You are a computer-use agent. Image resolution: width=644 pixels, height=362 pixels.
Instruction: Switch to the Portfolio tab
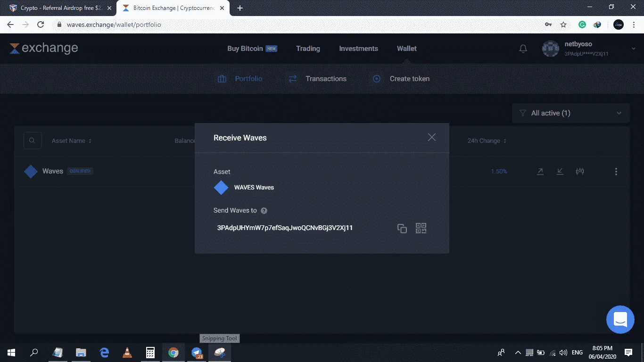240,79
